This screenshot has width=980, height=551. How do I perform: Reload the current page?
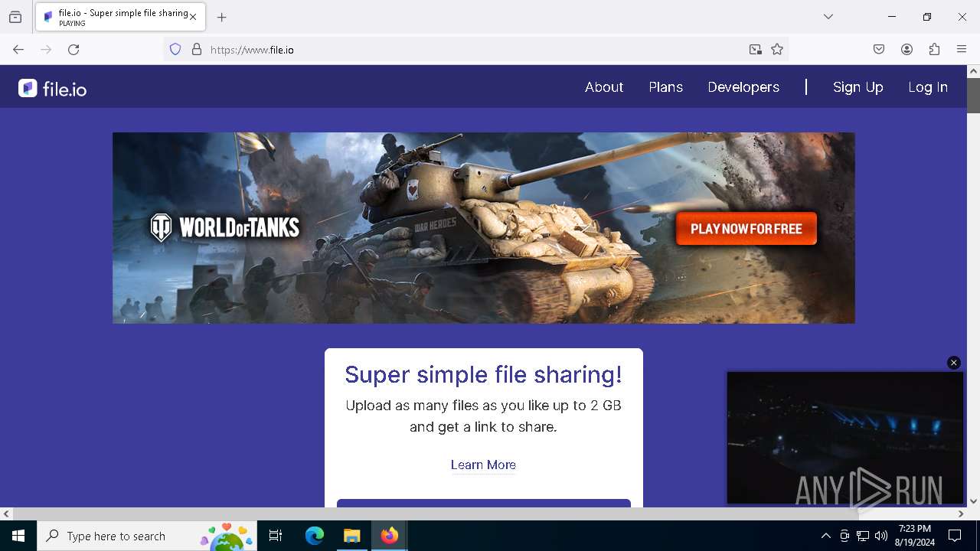coord(73,50)
